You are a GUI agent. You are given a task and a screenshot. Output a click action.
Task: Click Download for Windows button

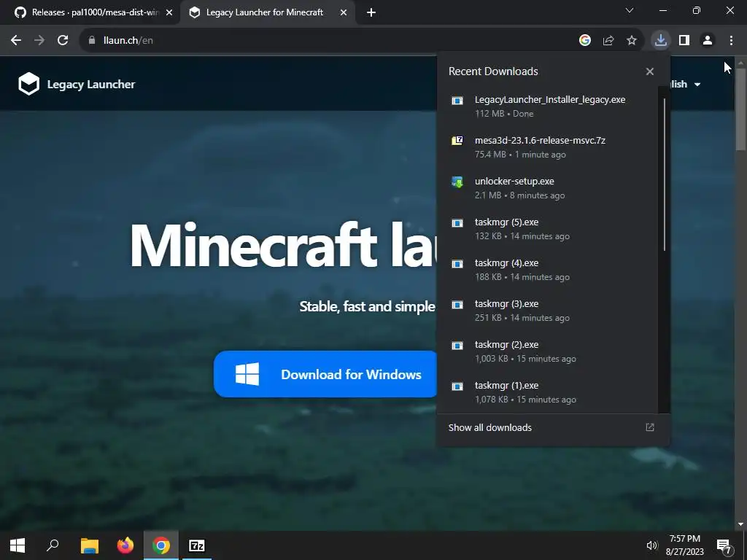coord(325,374)
